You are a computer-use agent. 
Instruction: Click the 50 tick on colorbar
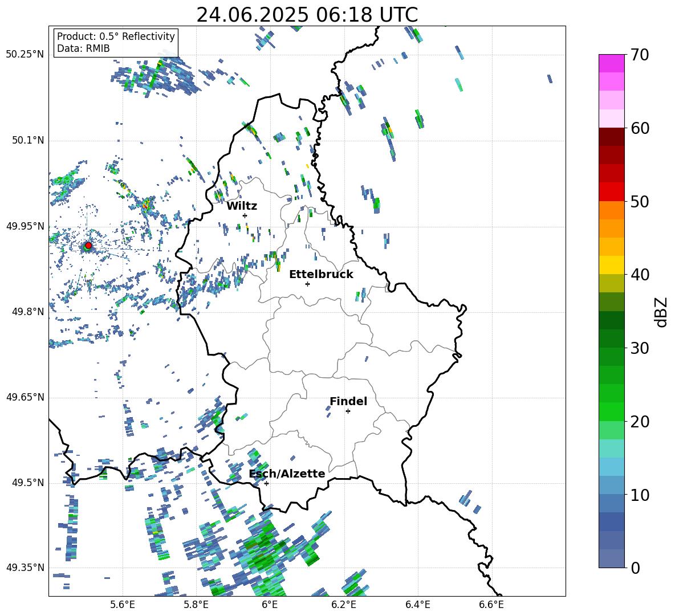(x=640, y=201)
